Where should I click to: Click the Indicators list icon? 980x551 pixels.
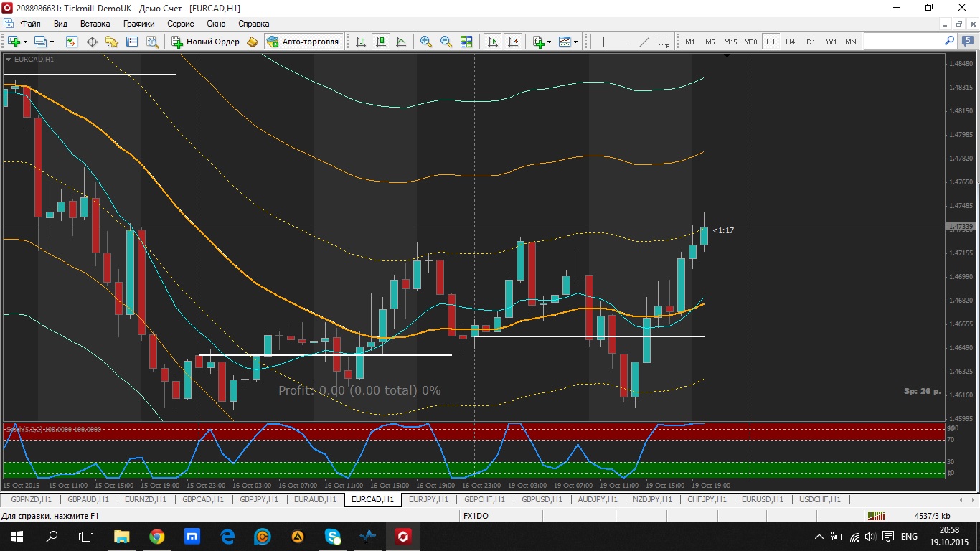click(x=538, y=42)
